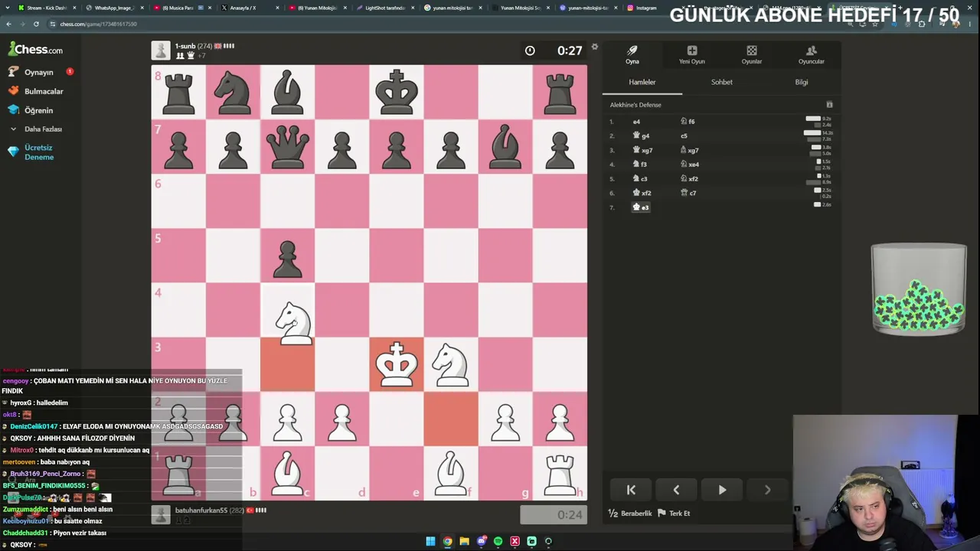Open the Oyunlar tab
Screen dimensions: 980x551
[752, 55]
